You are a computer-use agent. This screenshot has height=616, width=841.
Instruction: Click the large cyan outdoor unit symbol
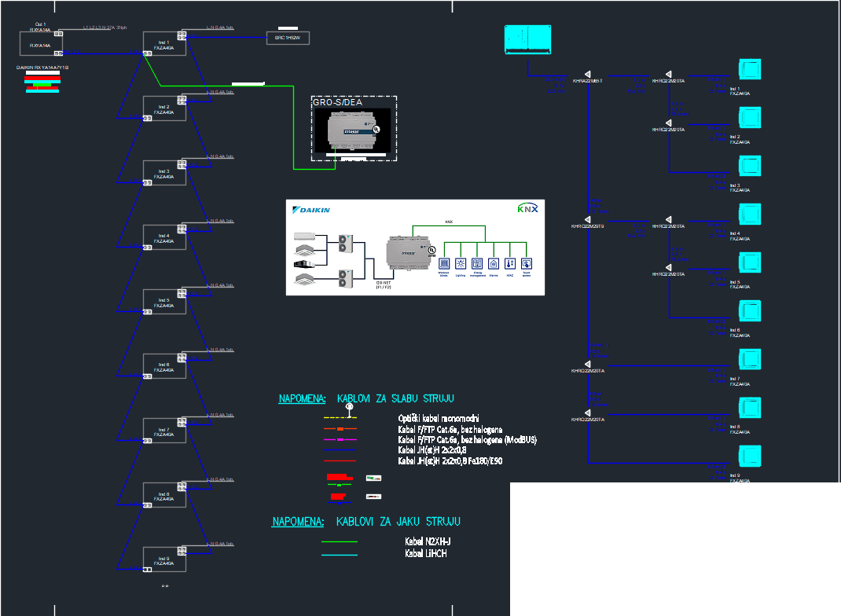528,39
